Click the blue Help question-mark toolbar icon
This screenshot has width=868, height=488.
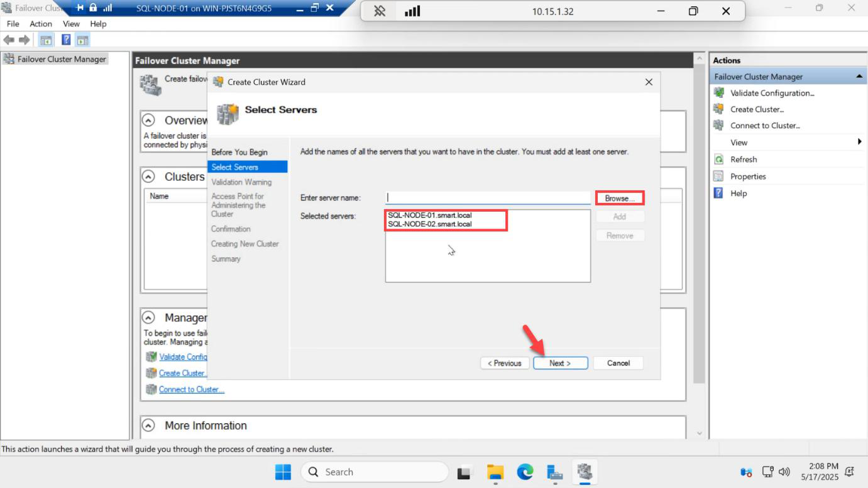(66, 40)
